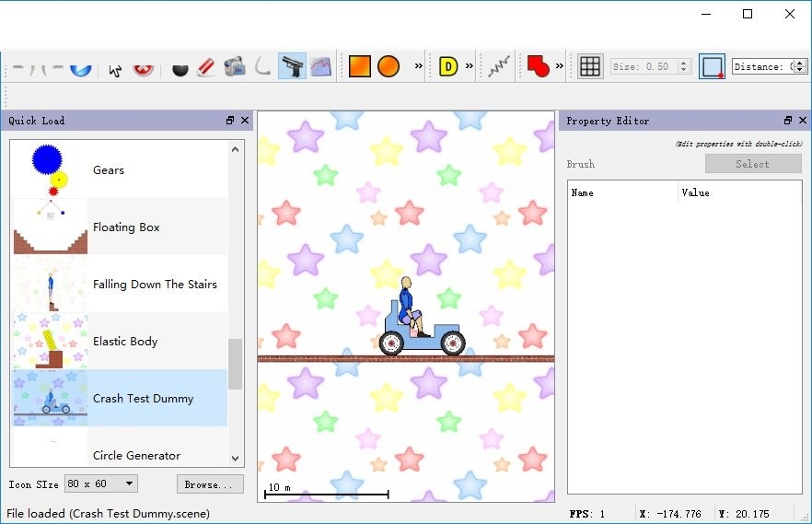Click the red eraser tool icon
The width and height of the screenshot is (812, 524).
pyautogui.click(x=207, y=67)
